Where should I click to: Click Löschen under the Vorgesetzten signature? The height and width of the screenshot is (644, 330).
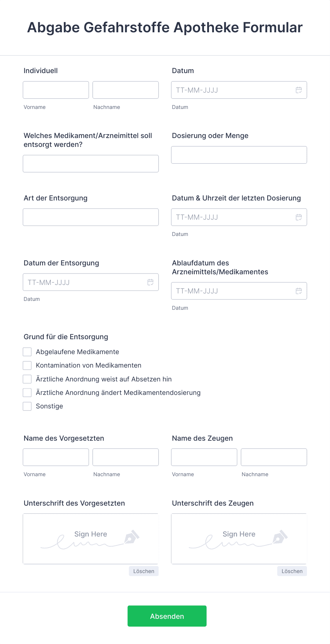point(143,571)
